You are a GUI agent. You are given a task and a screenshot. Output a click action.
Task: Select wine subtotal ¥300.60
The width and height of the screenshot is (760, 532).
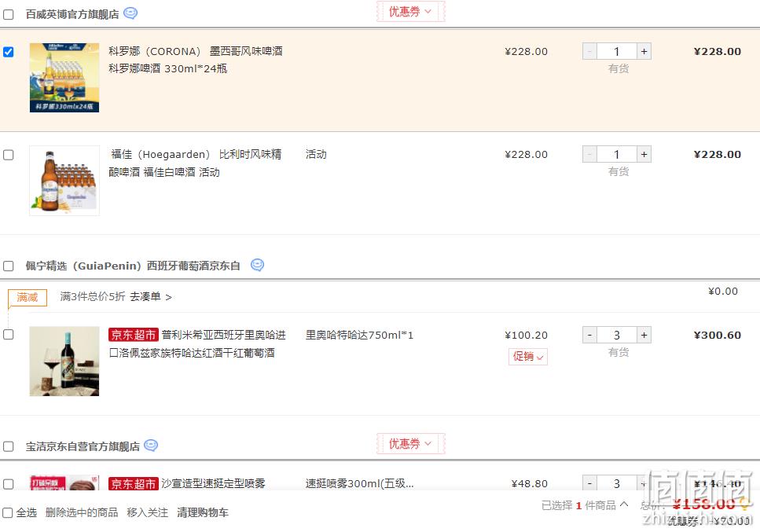(718, 335)
